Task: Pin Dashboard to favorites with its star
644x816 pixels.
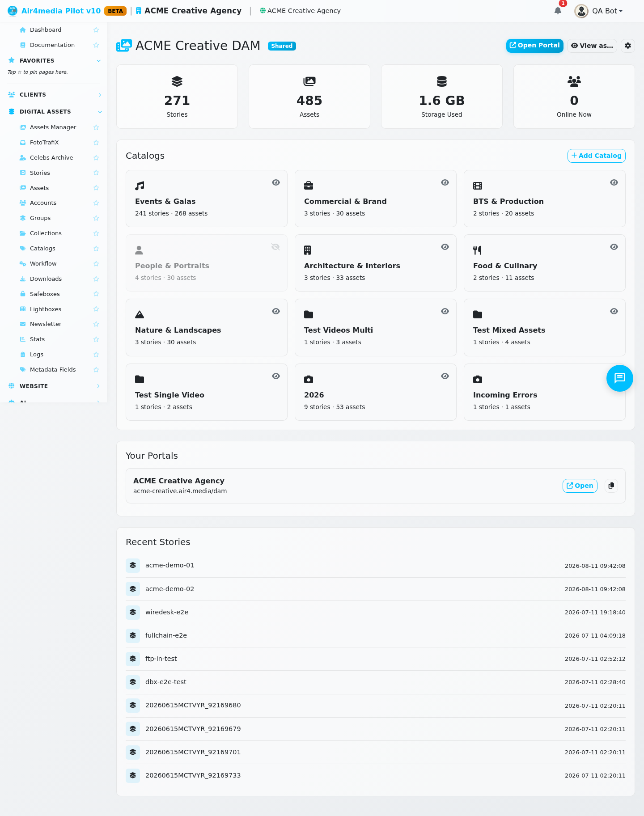Action: (x=96, y=30)
